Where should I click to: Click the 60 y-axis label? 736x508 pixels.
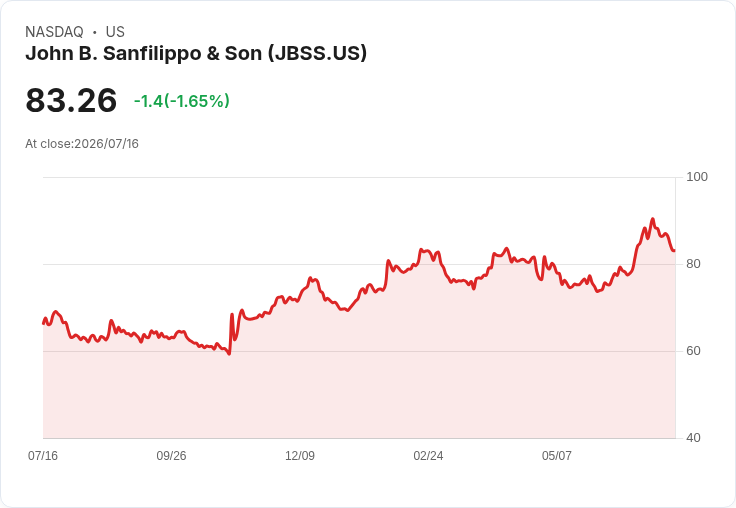(693, 351)
